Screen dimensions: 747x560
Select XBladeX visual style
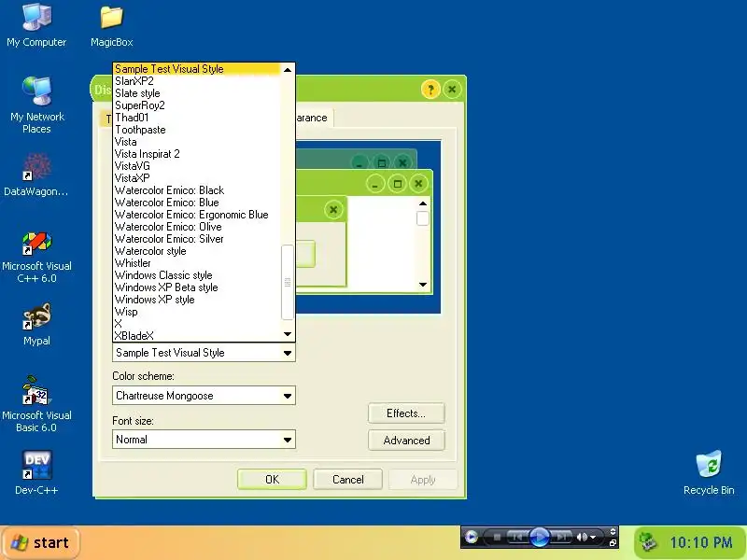pos(197,336)
